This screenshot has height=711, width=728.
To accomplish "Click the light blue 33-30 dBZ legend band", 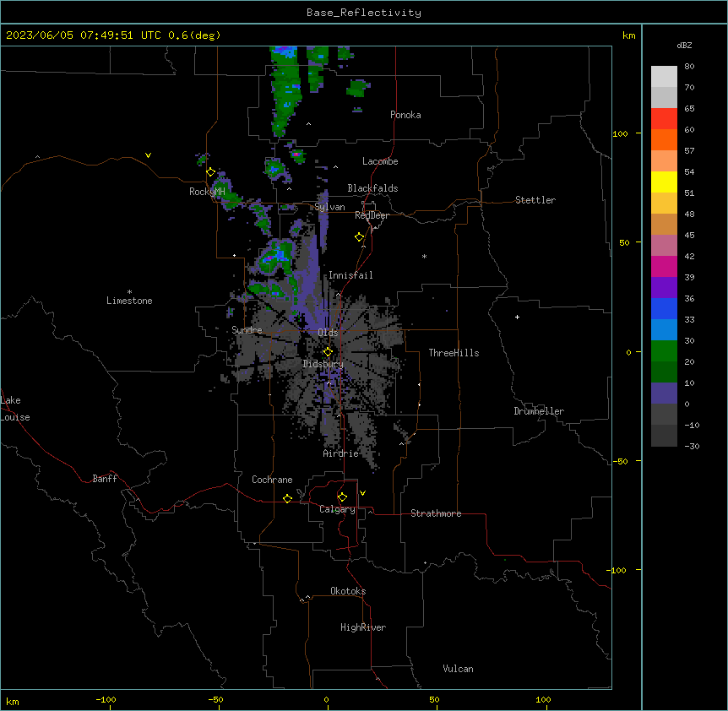I will point(664,330).
